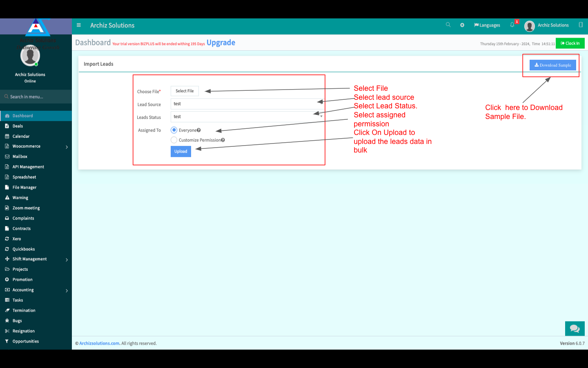Click the plus circle quick-add icon

pyautogui.click(x=462, y=25)
